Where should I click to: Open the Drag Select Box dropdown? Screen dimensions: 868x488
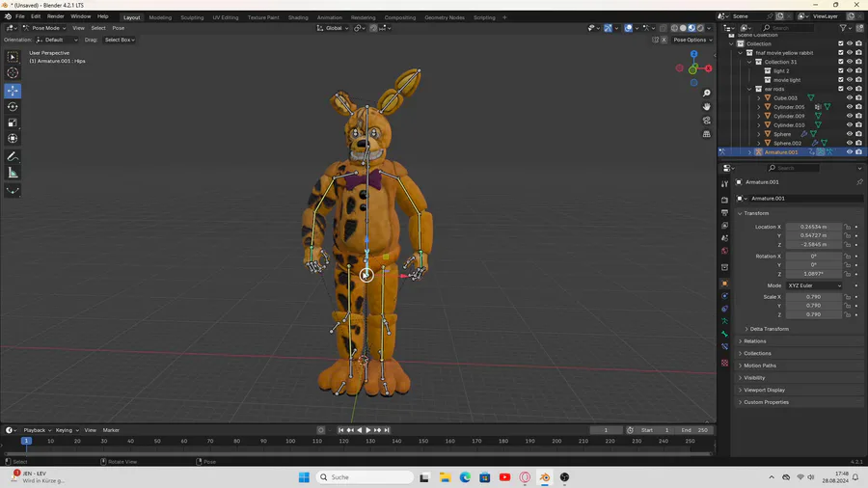pos(120,40)
